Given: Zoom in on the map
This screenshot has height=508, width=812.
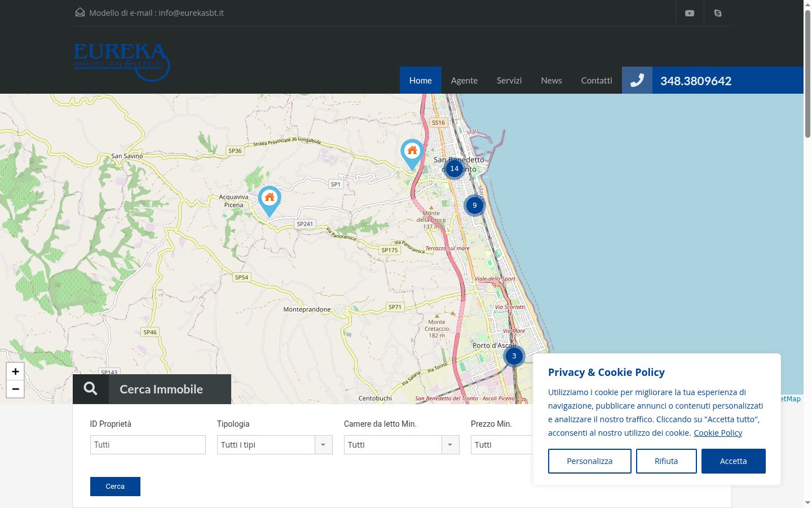Looking at the screenshot, I should point(15,371).
